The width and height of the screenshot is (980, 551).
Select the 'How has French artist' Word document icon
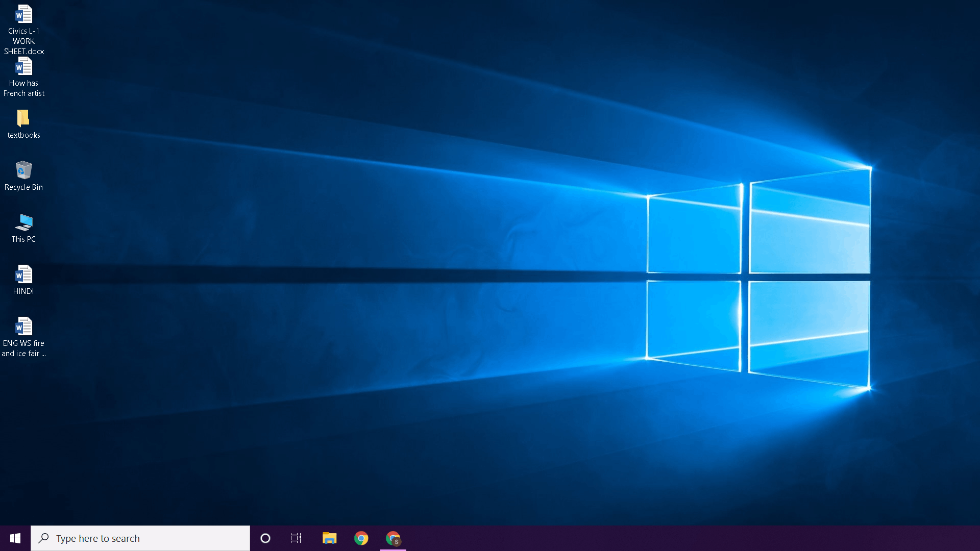(x=23, y=66)
